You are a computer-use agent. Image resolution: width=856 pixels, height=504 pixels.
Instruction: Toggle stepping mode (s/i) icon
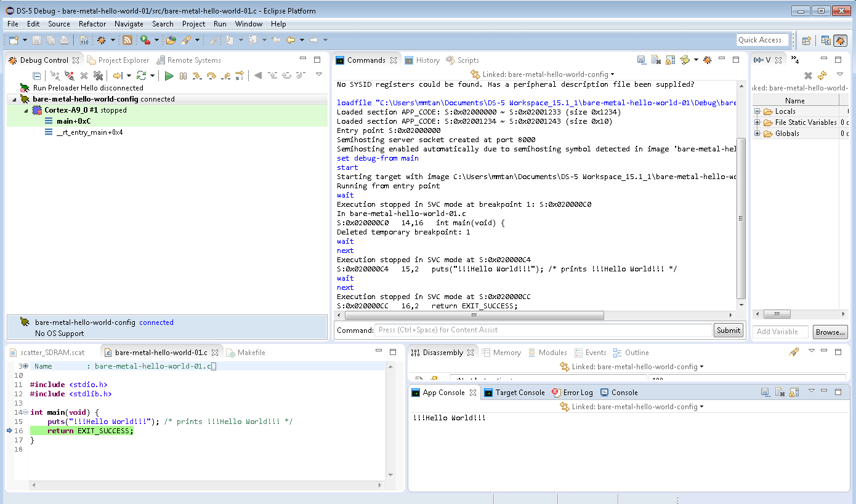click(240, 76)
